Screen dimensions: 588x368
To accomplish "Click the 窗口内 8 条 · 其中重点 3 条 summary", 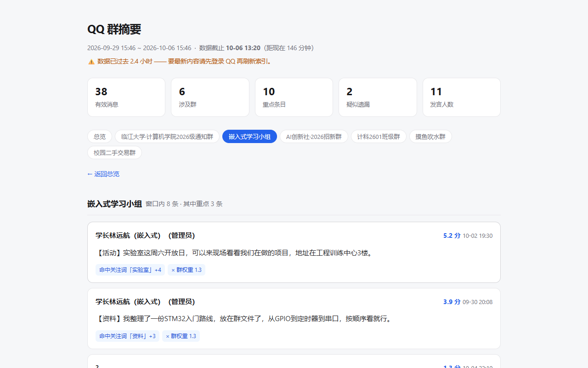I will [x=184, y=204].
